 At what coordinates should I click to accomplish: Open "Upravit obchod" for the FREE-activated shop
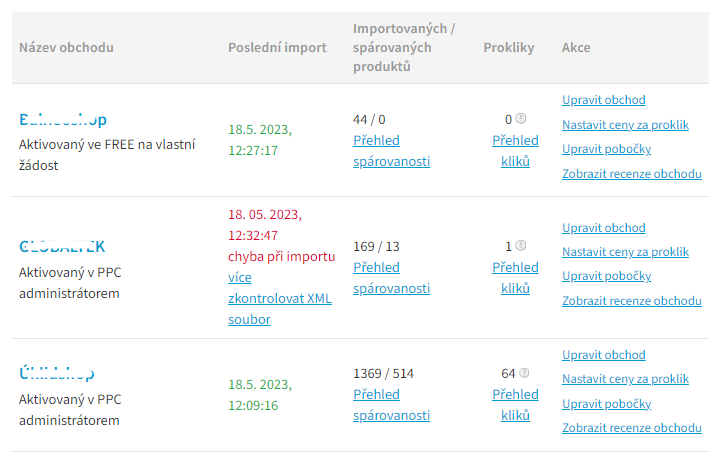point(603,100)
